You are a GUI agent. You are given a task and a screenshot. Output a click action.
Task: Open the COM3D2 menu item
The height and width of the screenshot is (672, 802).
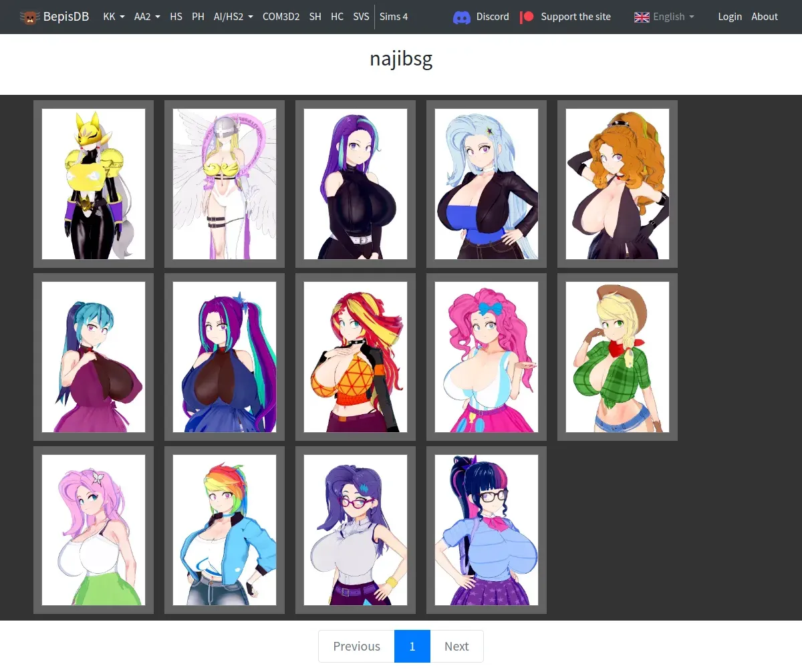pyautogui.click(x=281, y=17)
